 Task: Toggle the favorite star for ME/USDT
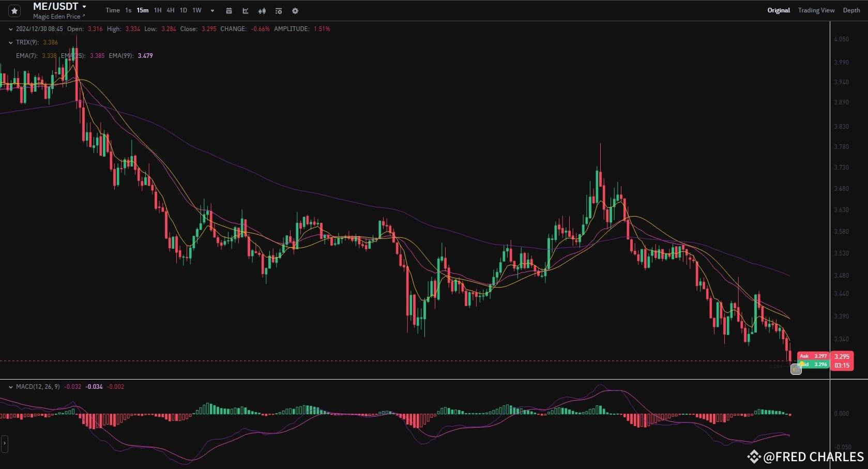[14, 10]
